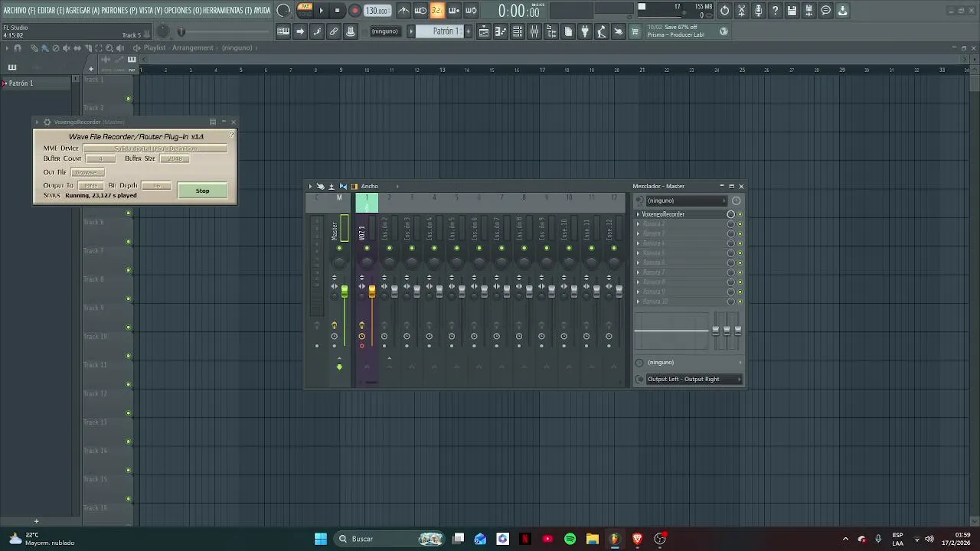Click the Bit Depth 16 field
The height and width of the screenshot is (551, 980).
tap(157, 185)
